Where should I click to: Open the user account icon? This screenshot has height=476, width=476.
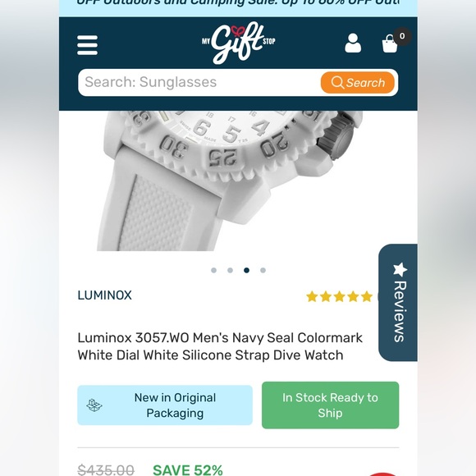coord(353,43)
